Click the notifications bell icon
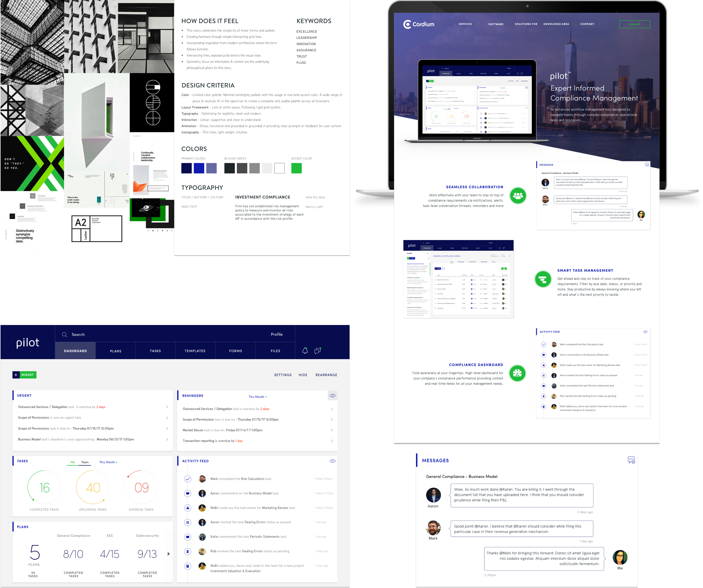 click(x=305, y=350)
